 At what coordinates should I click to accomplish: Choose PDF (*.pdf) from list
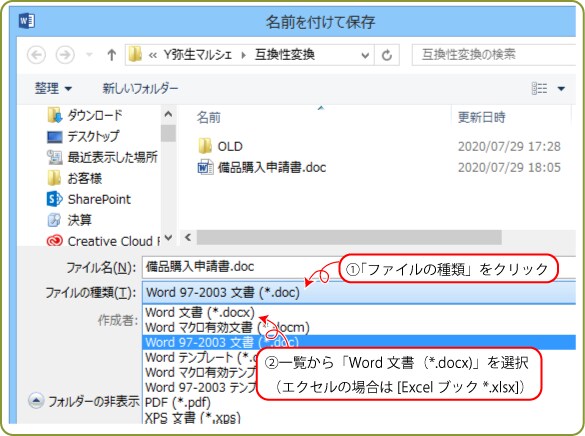click(178, 402)
